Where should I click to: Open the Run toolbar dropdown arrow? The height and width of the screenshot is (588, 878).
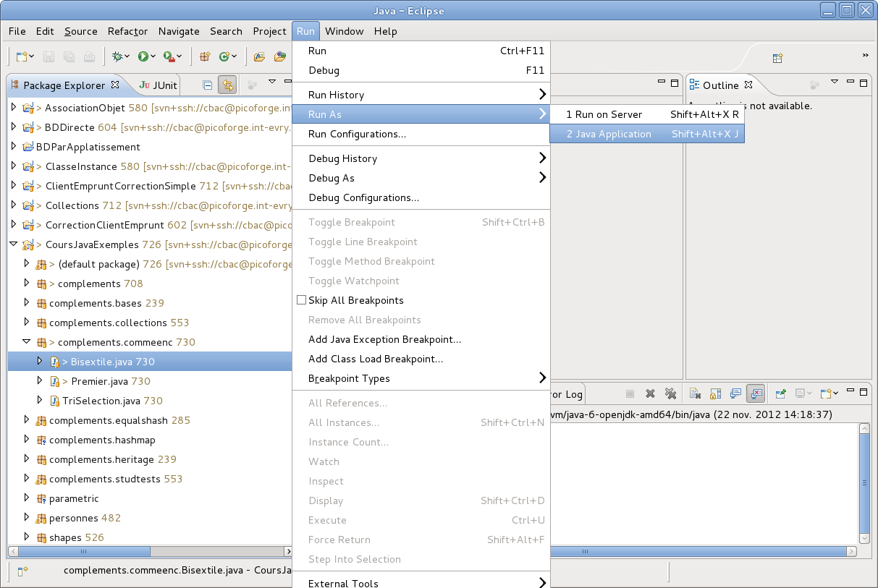[x=153, y=56]
